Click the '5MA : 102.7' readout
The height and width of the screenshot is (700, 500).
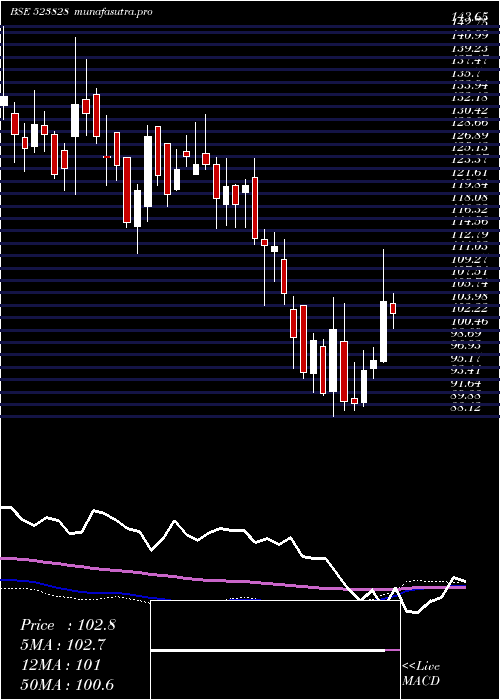point(65,645)
